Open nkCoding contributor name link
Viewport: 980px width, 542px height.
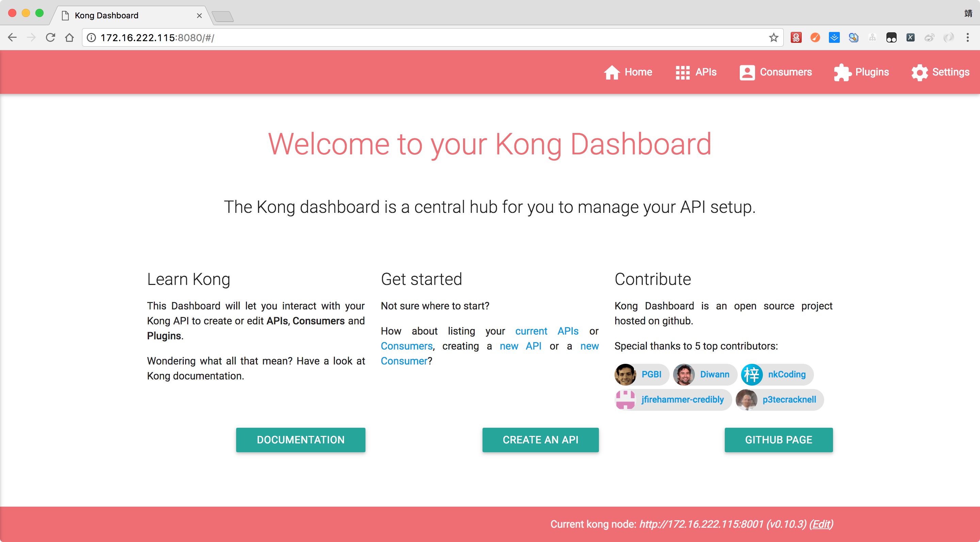coord(787,374)
